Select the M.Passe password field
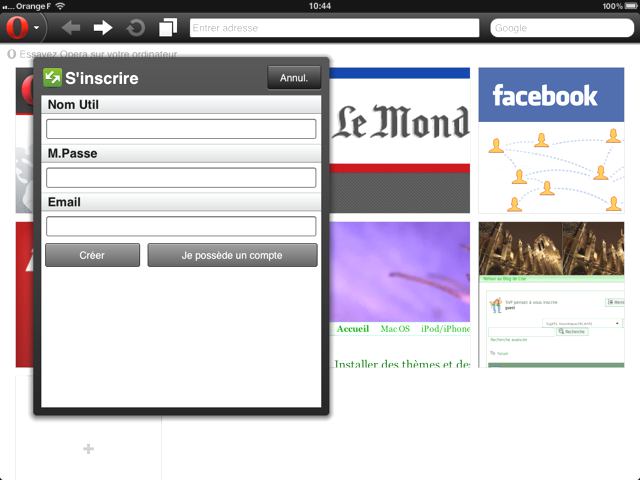This screenshot has height=480, width=640. 181,178
